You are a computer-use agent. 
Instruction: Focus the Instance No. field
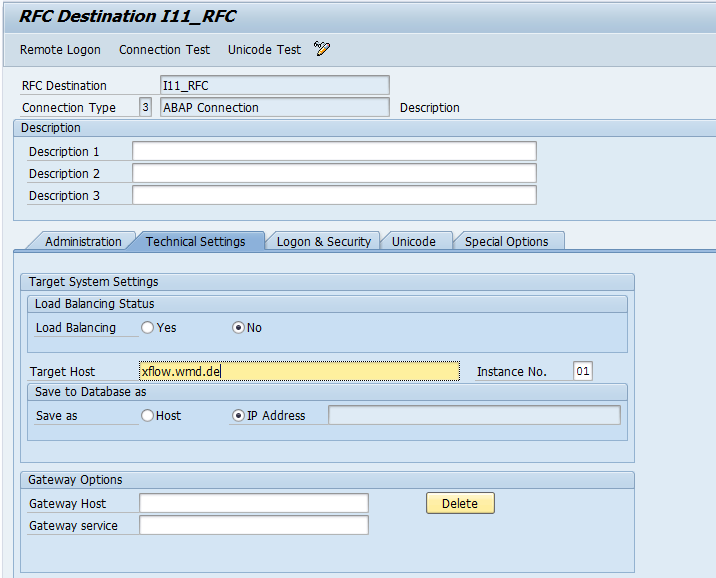[x=582, y=372]
